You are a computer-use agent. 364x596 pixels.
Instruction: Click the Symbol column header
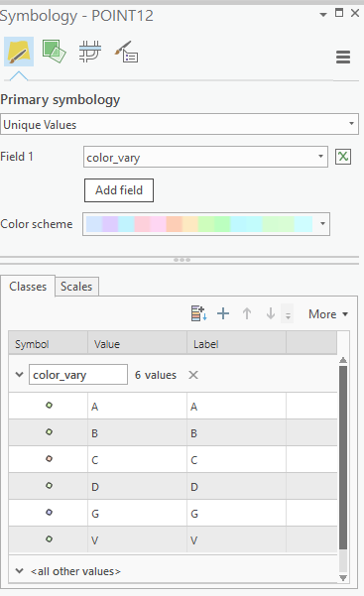click(x=49, y=344)
